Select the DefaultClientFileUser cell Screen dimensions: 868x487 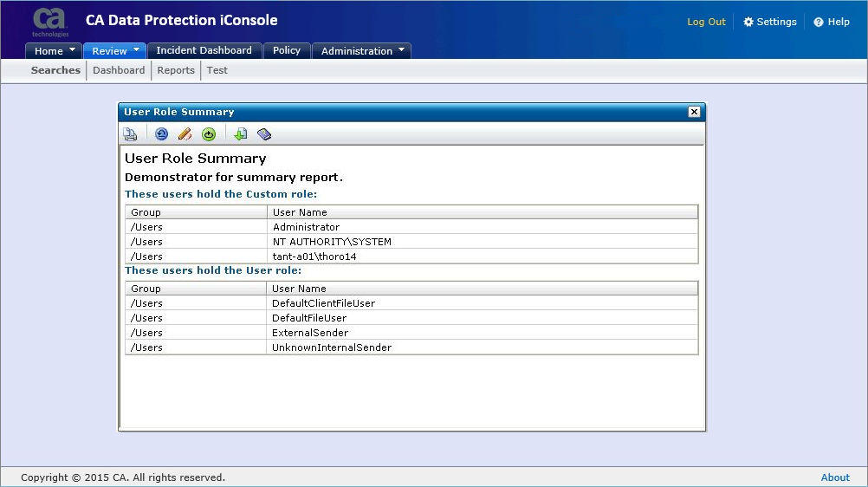click(x=483, y=303)
